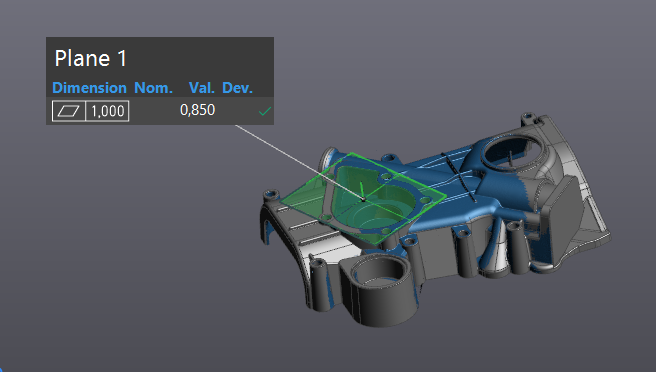Screen dimensions: 656x372
Task: Click the Nom. column header
Action: (x=153, y=88)
